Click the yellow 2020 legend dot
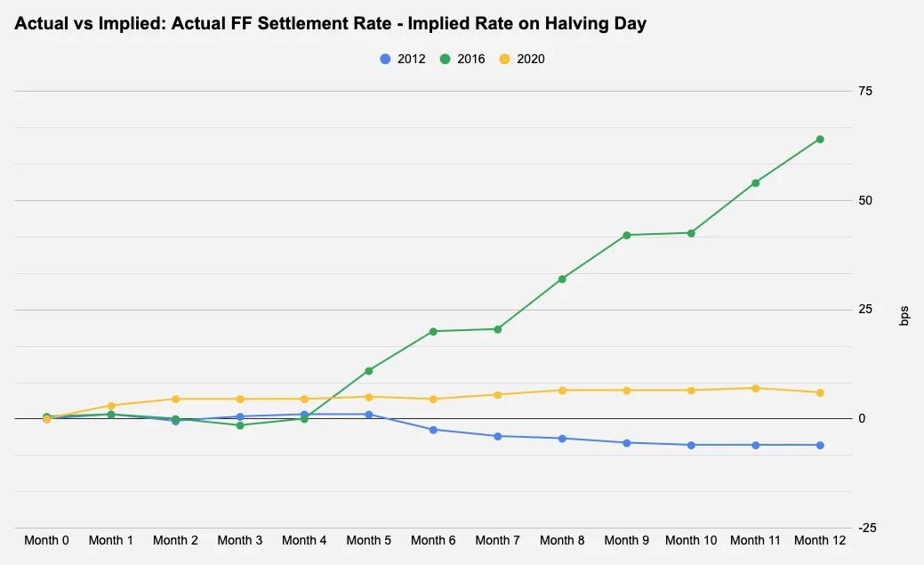This screenshot has width=924, height=565. coord(504,59)
